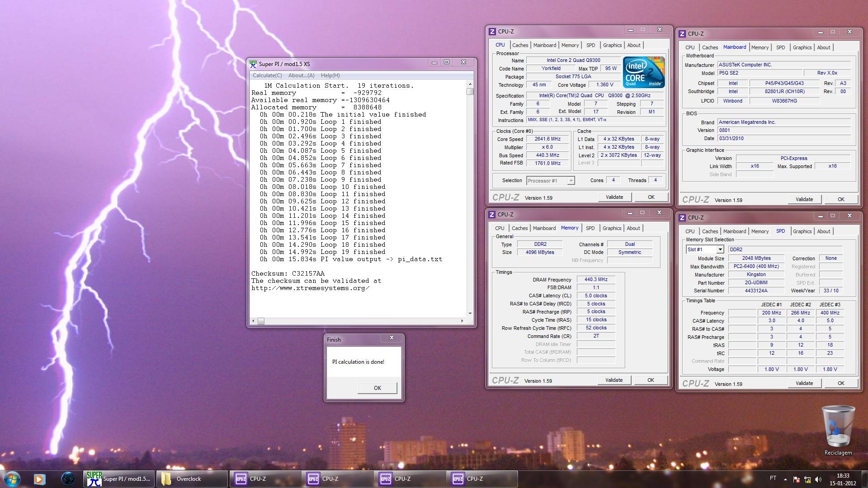Open the volume speaker tray icon
868x488 pixels.
[819, 479]
